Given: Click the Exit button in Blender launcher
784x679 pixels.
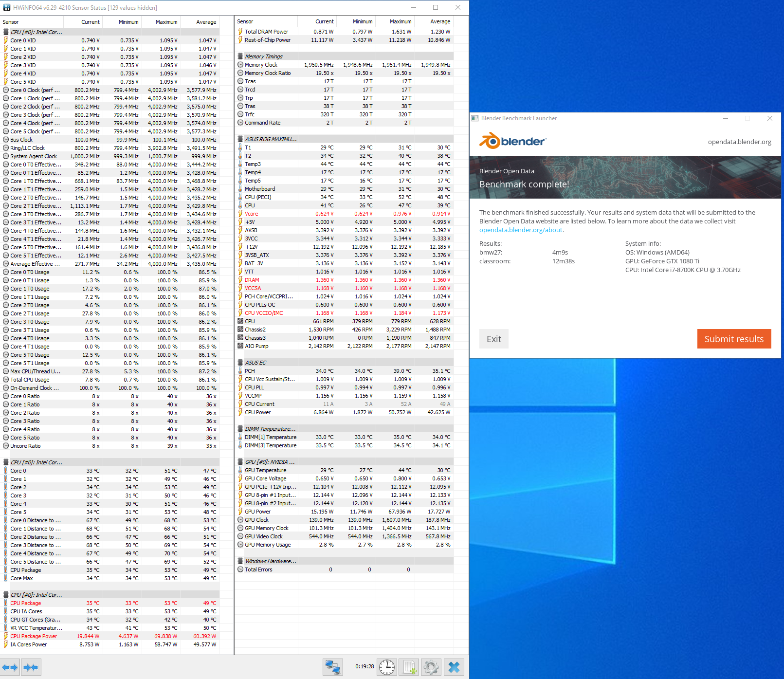Looking at the screenshot, I should pyautogui.click(x=494, y=339).
